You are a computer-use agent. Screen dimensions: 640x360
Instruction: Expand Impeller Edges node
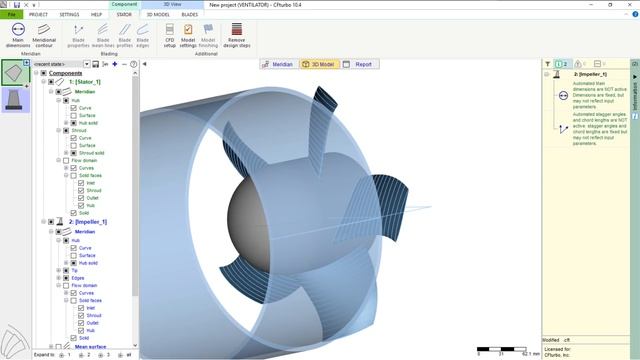[58, 278]
